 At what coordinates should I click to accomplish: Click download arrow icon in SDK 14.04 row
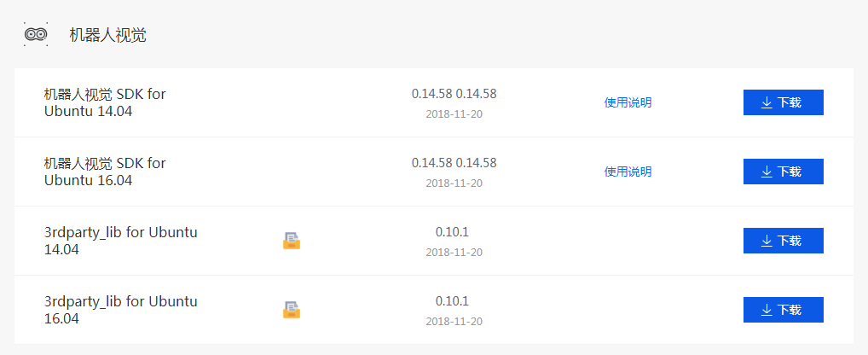767,102
